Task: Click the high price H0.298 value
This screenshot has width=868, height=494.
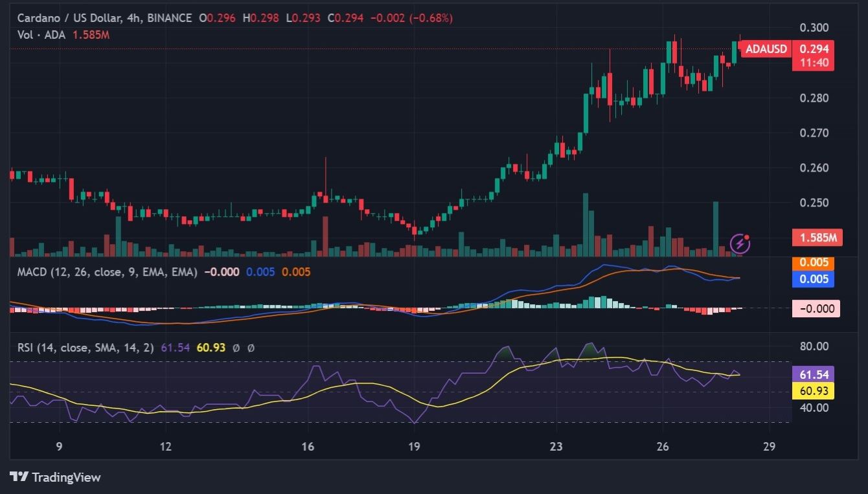Action: click(260, 18)
